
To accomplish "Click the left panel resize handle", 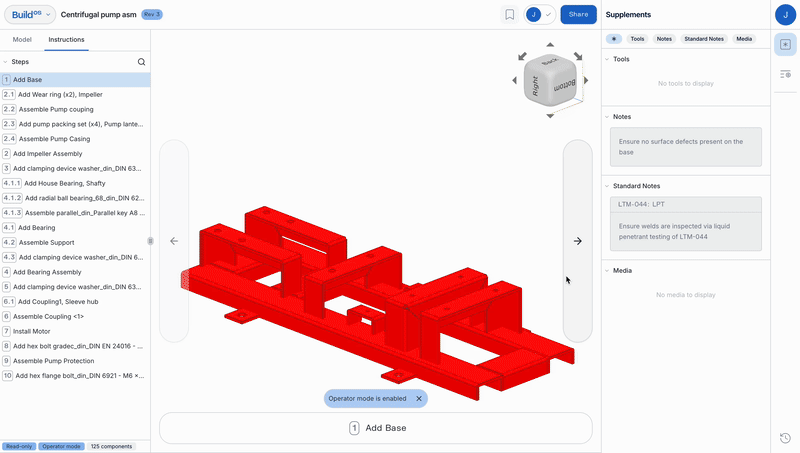I will [x=150, y=241].
